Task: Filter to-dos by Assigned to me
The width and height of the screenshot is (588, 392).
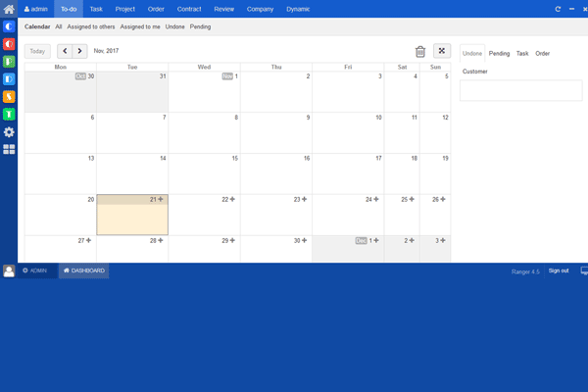Action: click(x=140, y=27)
